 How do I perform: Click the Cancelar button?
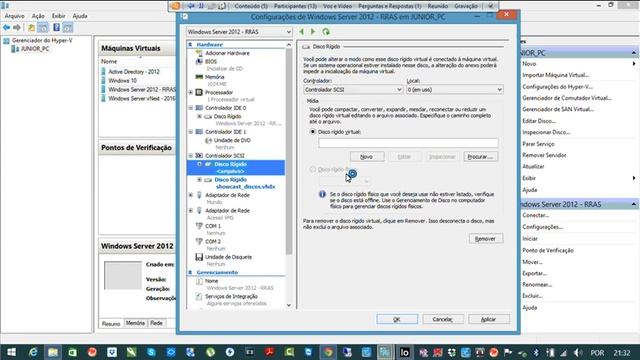coord(443,319)
